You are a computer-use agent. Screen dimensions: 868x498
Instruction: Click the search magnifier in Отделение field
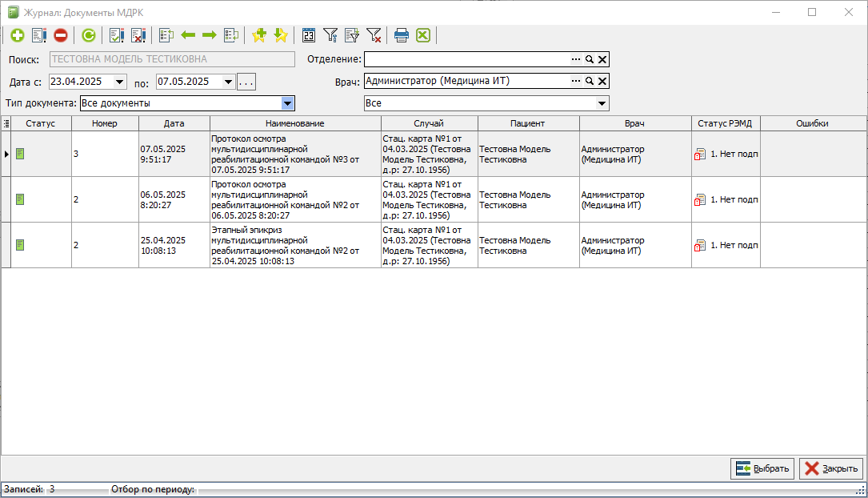[590, 59]
